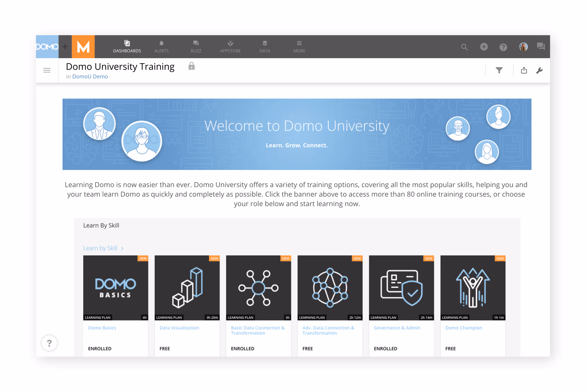Click ENROLLED status under Governance & Admin

tap(386, 348)
